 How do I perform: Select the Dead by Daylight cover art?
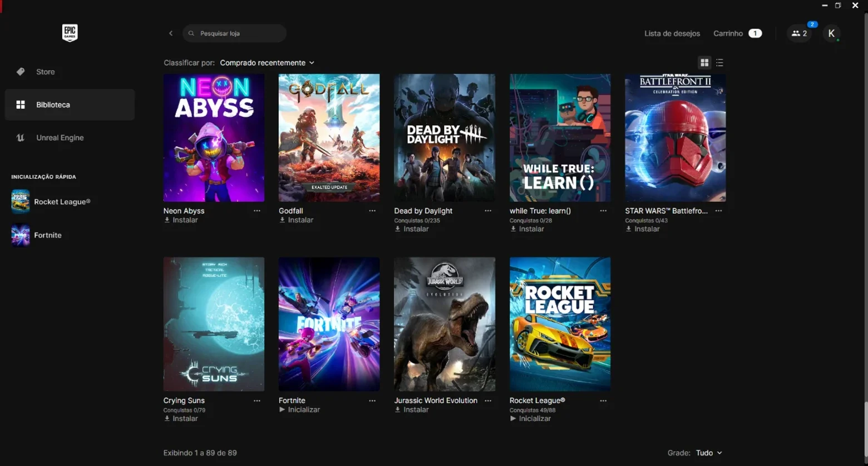click(445, 138)
